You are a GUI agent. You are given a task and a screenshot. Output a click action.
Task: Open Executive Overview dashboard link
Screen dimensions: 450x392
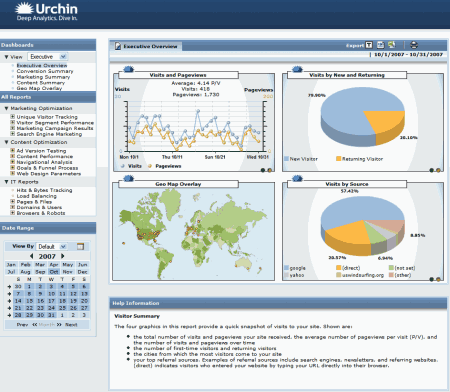(x=42, y=66)
